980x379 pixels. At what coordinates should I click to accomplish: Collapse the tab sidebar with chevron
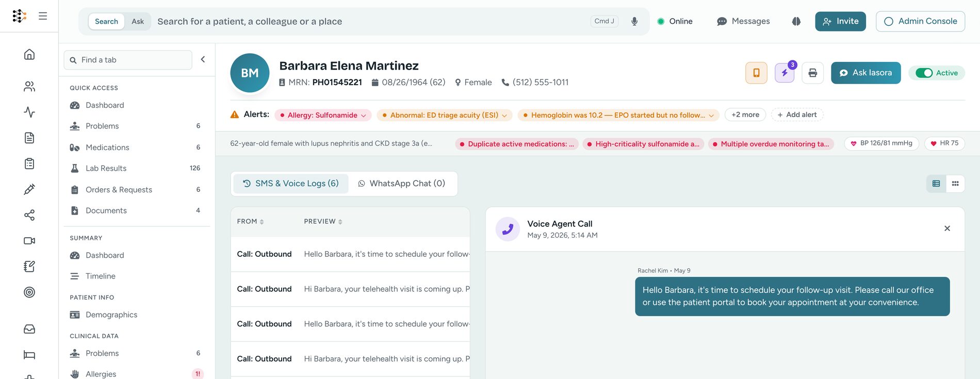point(203,59)
